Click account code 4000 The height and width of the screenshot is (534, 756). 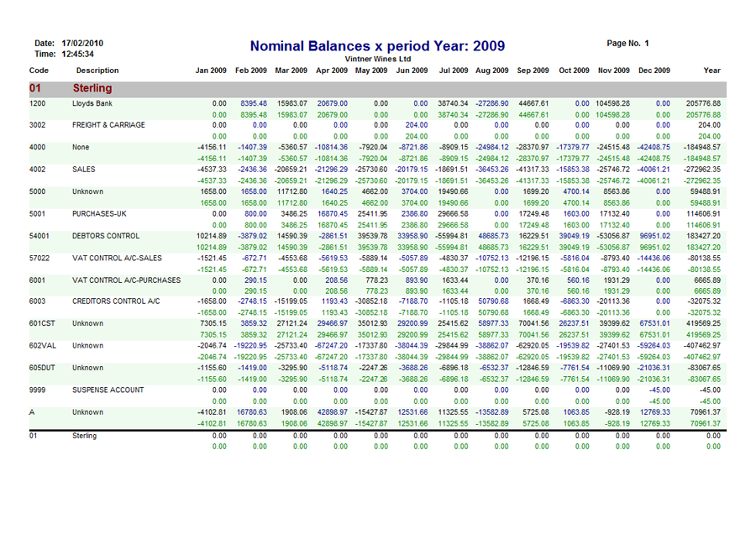click(x=37, y=148)
